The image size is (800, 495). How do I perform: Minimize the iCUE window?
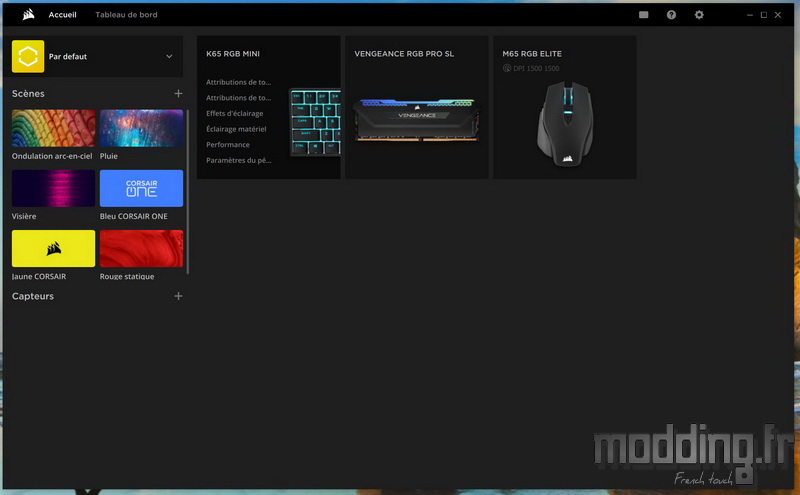pyautogui.click(x=749, y=15)
